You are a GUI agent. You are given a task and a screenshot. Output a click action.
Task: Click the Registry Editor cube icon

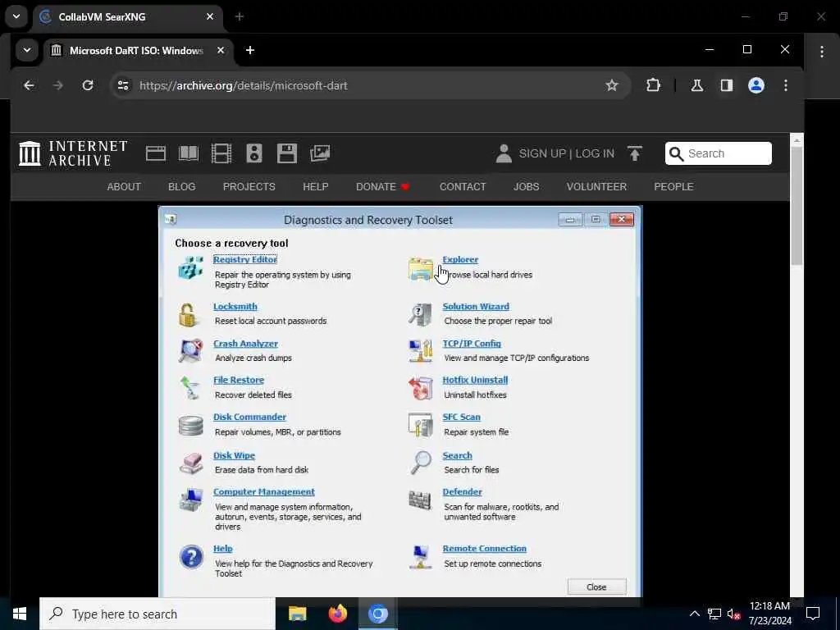click(190, 267)
